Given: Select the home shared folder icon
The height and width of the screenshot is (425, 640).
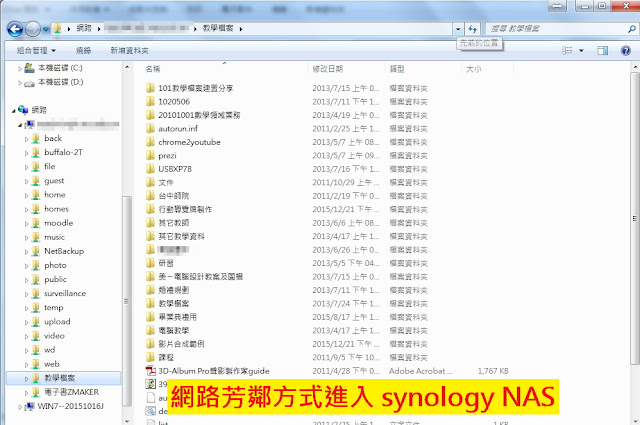Looking at the screenshot, I should (36, 195).
